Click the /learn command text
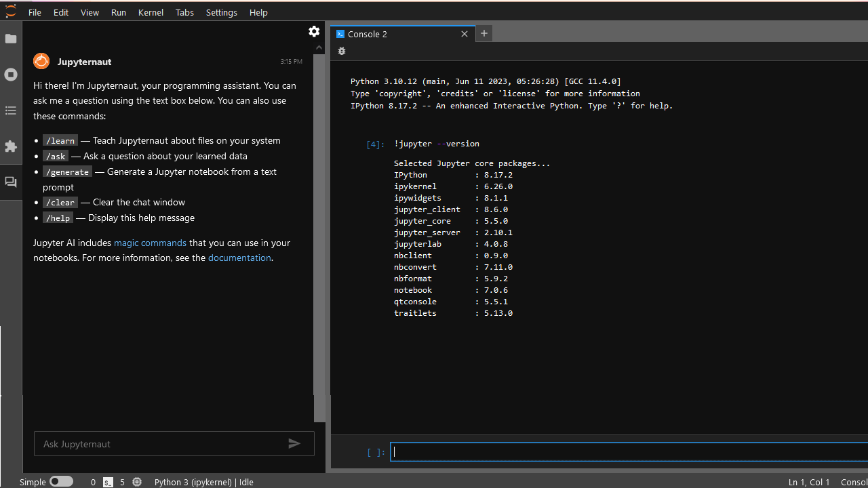868x488 pixels. (60, 140)
